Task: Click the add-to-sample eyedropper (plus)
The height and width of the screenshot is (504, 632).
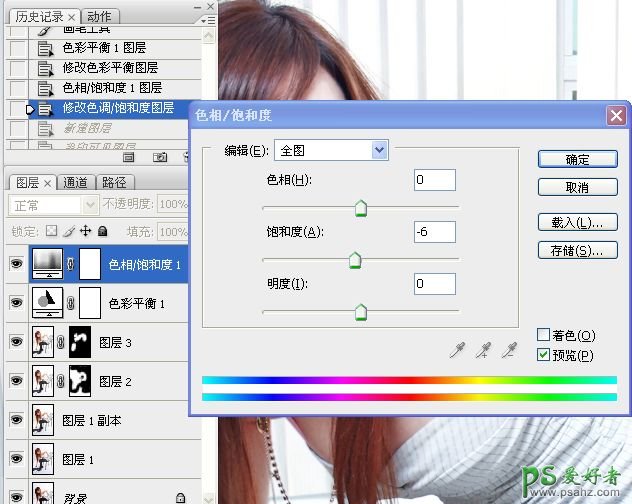Action: [483, 350]
